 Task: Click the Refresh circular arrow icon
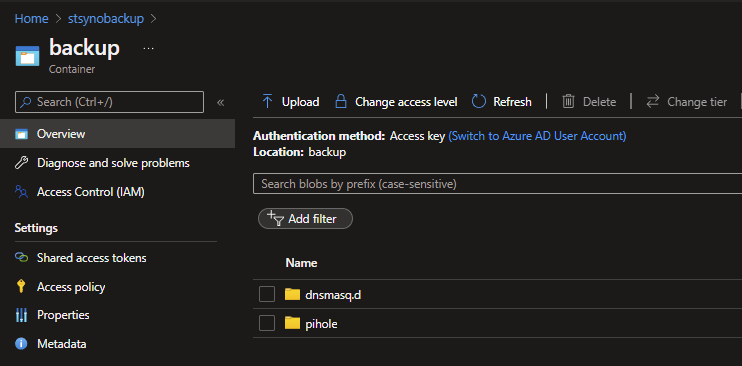point(479,102)
